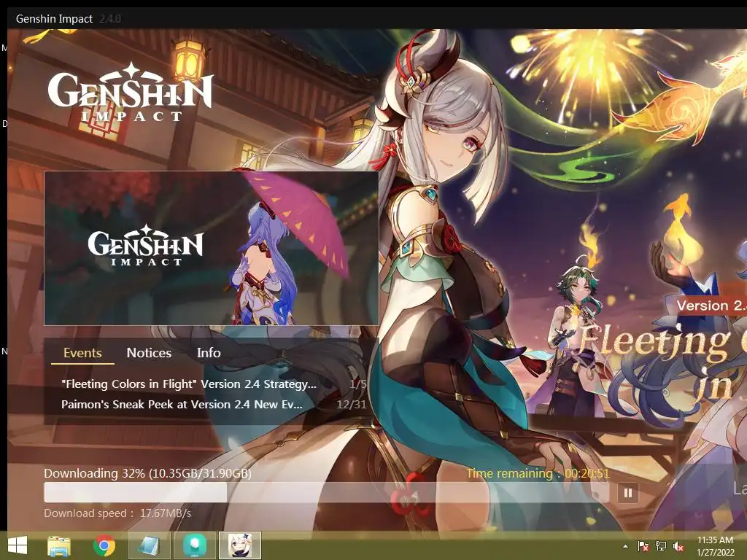This screenshot has width=747, height=560.
Task: Show hidden system tray icons
Action: (x=625, y=546)
